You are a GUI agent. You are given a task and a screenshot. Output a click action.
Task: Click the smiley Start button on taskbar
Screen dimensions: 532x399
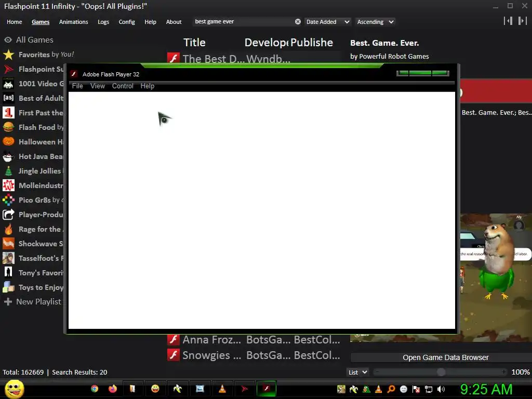point(14,389)
